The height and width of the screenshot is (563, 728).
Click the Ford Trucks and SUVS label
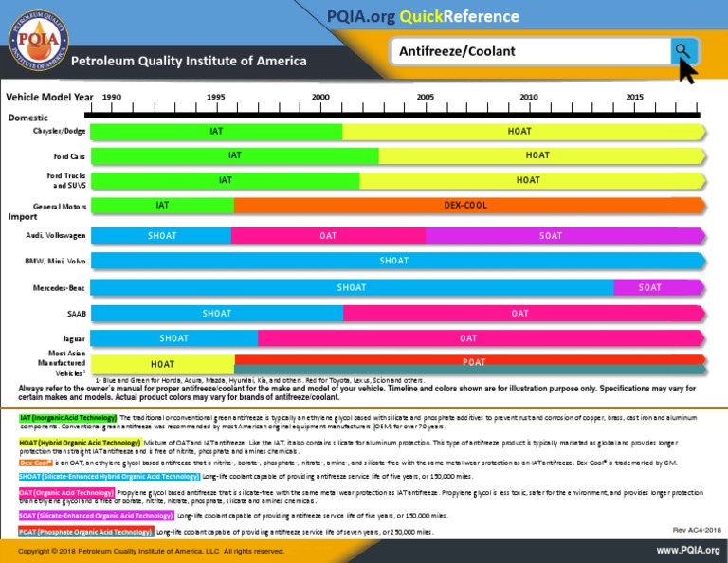(x=66, y=180)
